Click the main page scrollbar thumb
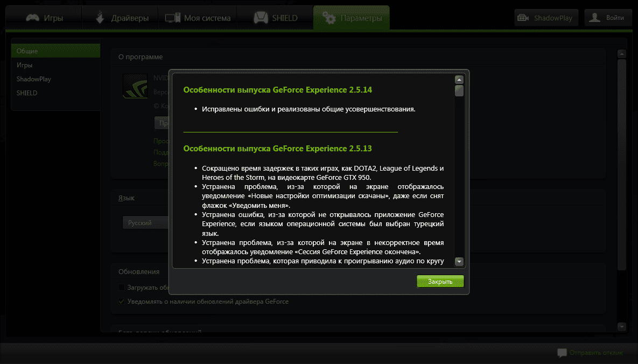Image resolution: width=638 pixels, height=364 pixels. 621,165
